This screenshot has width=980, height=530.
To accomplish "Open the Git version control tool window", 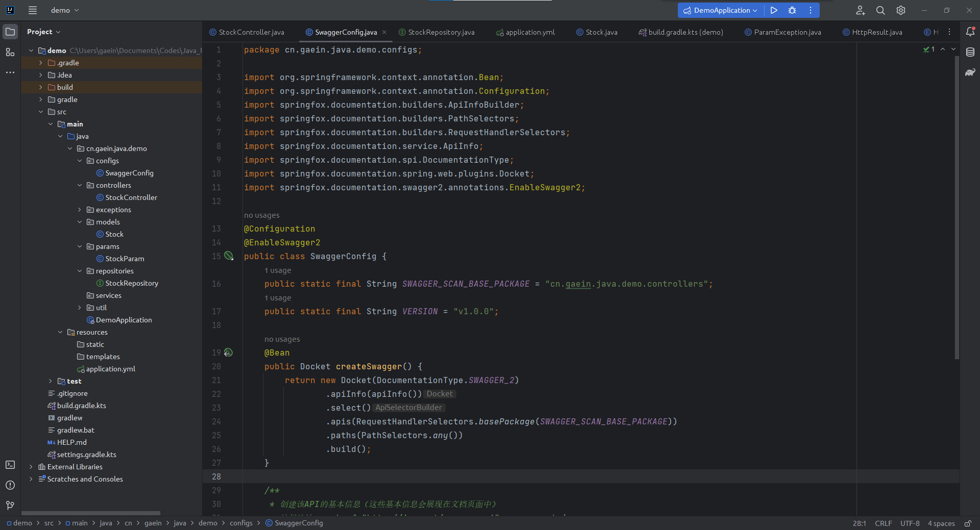I will (10, 506).
